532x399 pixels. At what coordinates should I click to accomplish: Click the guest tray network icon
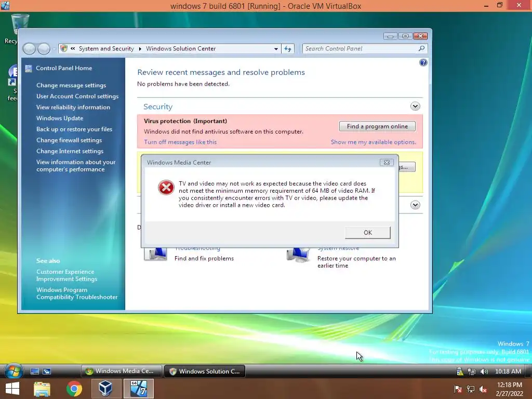coord(472,371)
